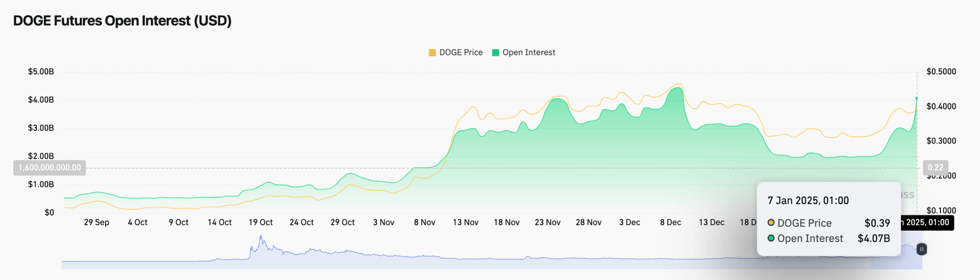Image resolution: width=980 pixels, height=280 pixels.
Task: Click the 0.22 price crosshair label
Action: tap(935, 168)
